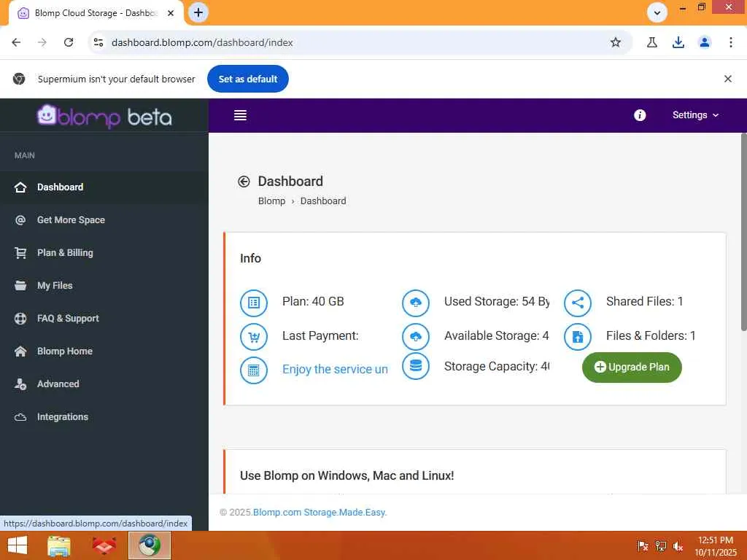Open the browser three-dot menu
This screenshot has height=560, width=747.
[731, 42]
